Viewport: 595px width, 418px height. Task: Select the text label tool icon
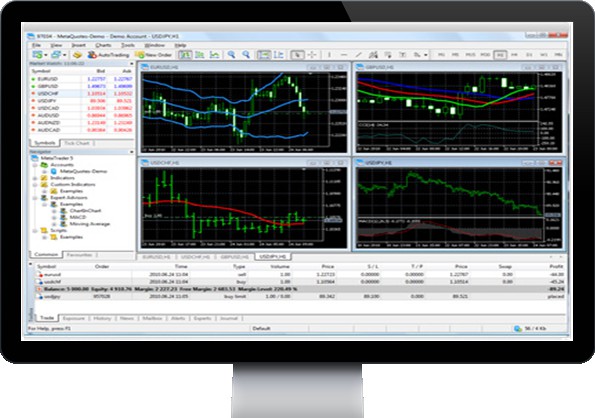tap(402, 55)
